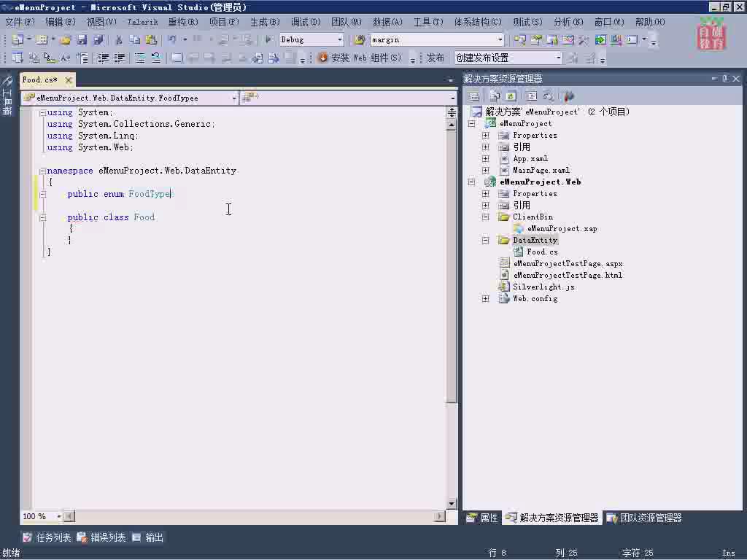Switch to the 团队资源管理器 panel tab
This screenshot has width=747, height=560.
[644, 518]
